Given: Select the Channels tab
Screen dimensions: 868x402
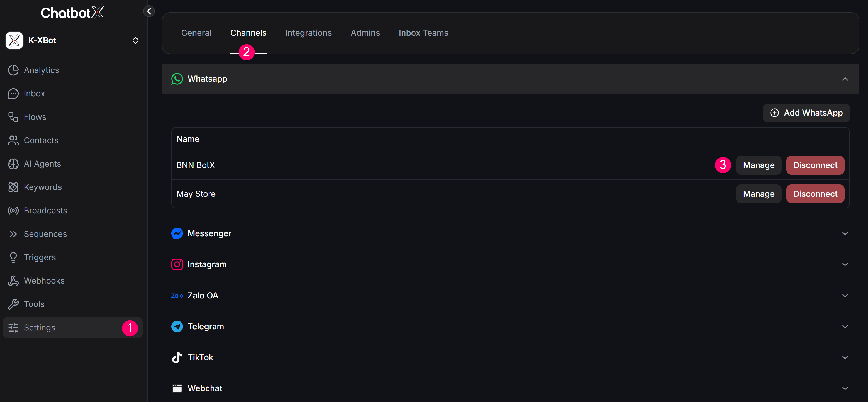Looking at the screenshot, I should [248, 33].
